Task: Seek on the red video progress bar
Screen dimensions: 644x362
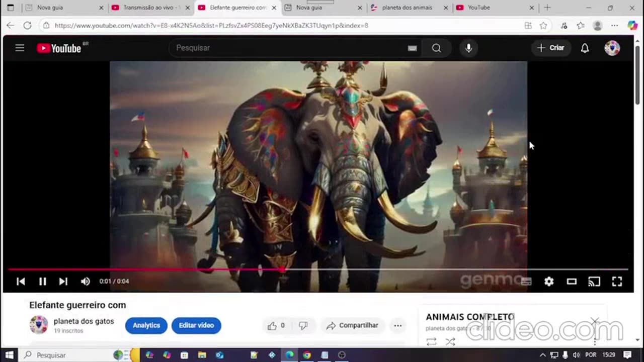Action: [x=318, y=270]
